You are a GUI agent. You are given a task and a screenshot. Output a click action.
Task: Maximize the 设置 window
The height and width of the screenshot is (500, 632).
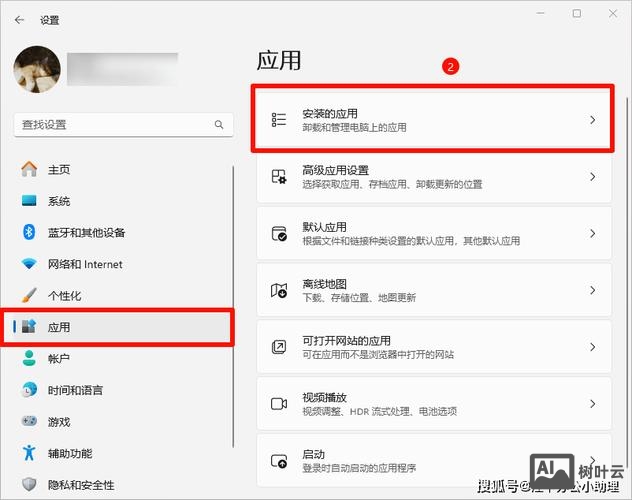click(577, 13)
